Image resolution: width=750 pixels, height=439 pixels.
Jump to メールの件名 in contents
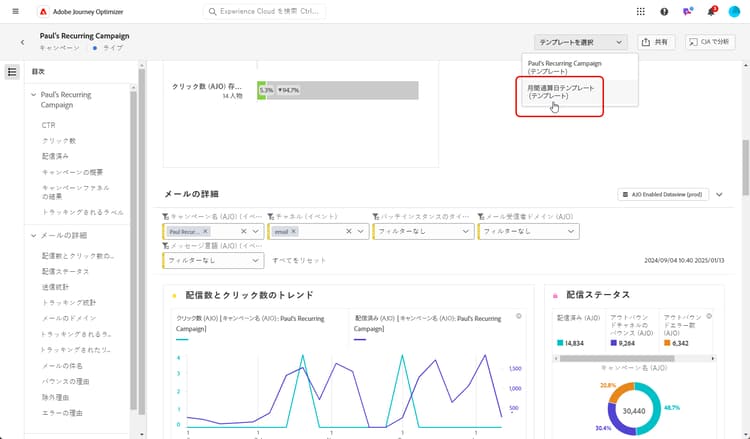click(62, 366)
